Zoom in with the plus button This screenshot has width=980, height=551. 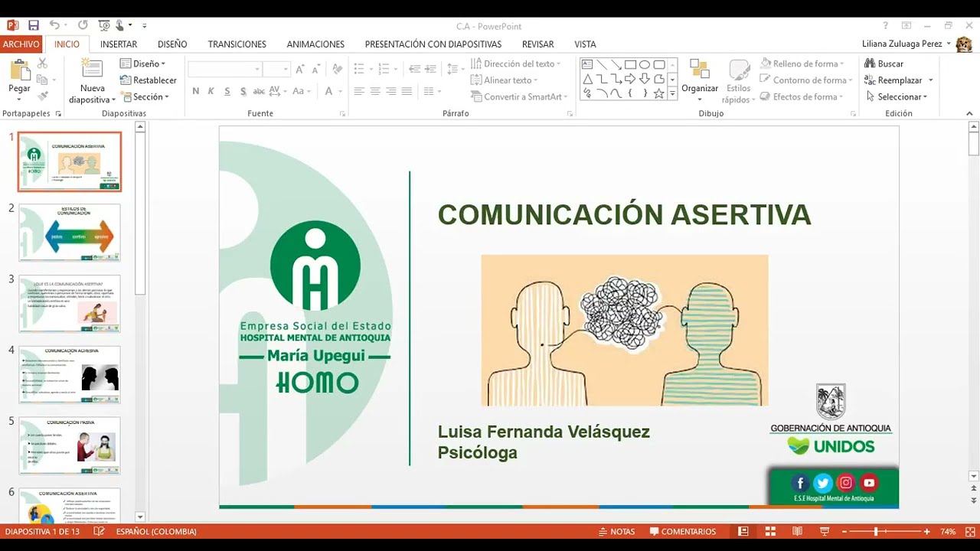tap(926, 531)
